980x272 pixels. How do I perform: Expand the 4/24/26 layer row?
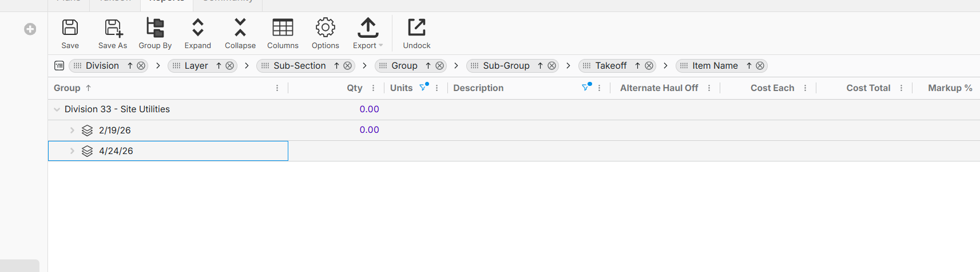point(72,151)
